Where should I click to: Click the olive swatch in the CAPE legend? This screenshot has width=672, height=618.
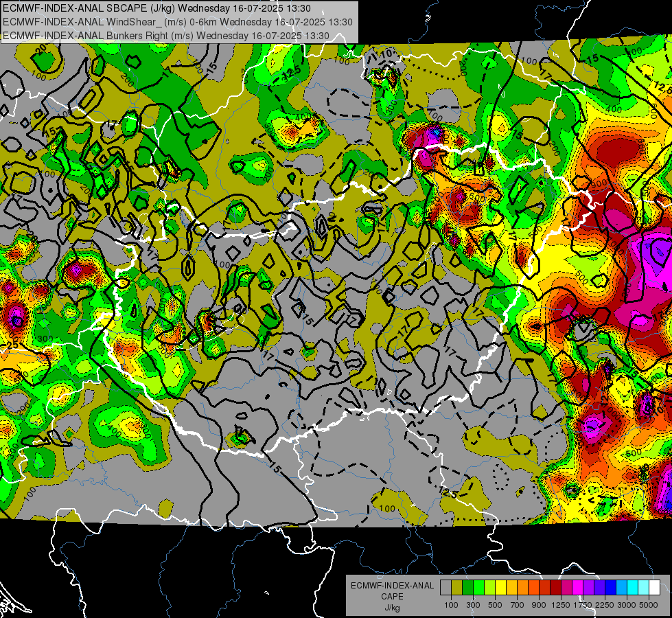coord(457,588)
